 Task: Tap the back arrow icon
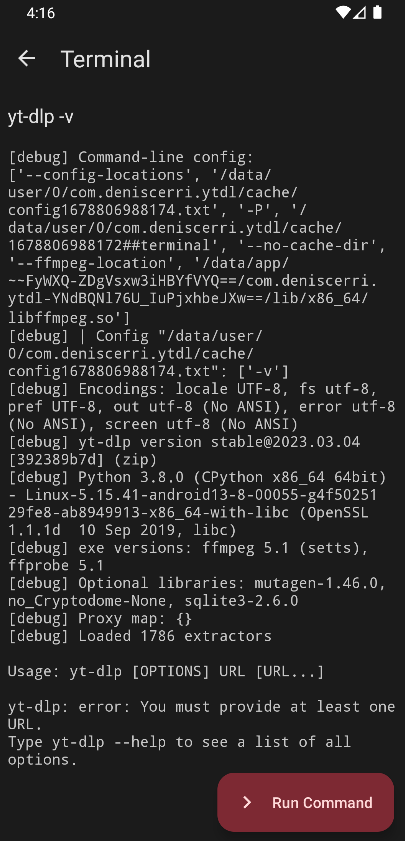pyautogui.click(x=26, y=58)
